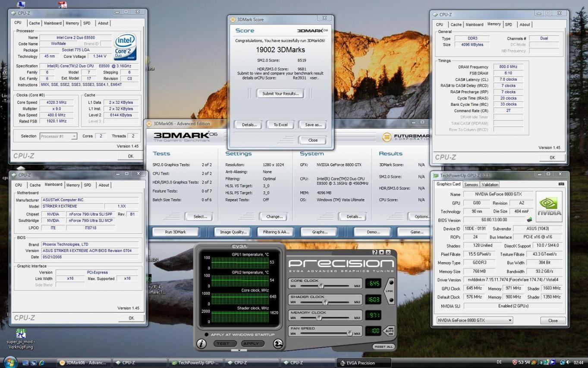The image size is (588, 368).
Task: Click Close button in GPU-Z
Action: click(553, 320)
